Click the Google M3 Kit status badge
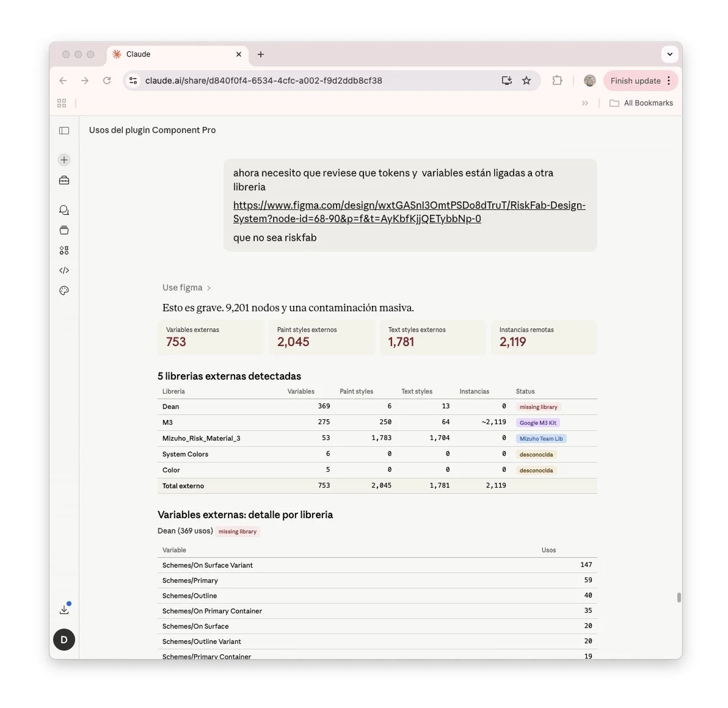This screenshot has height=708, width=728. (537, 423)
